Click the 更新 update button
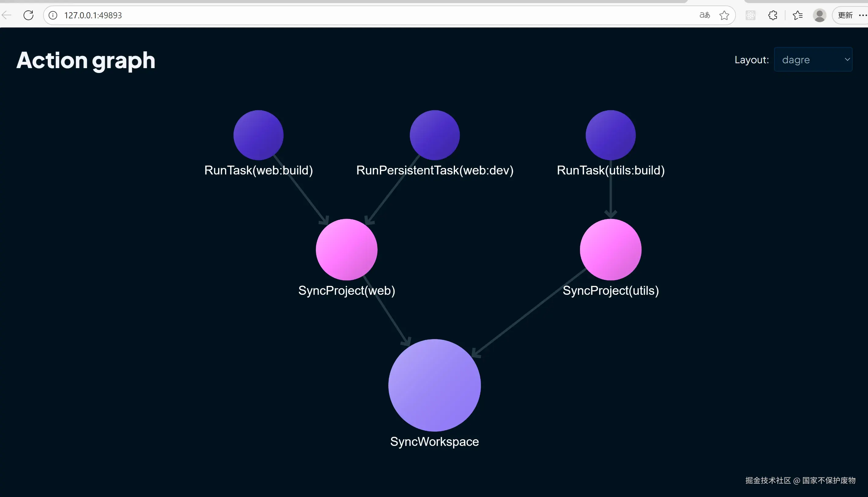Image resolution: width=868 pixels, height=497 pixels. [x=845, y=15]
